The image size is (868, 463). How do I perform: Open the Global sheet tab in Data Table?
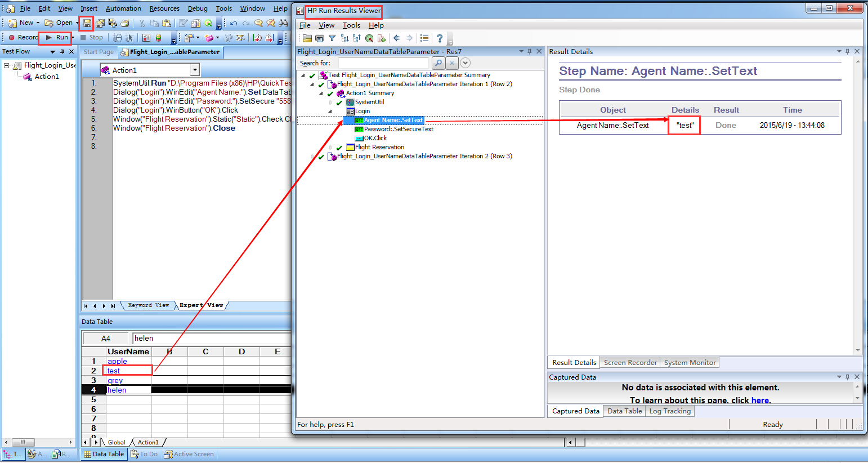(x=117, y=442)
